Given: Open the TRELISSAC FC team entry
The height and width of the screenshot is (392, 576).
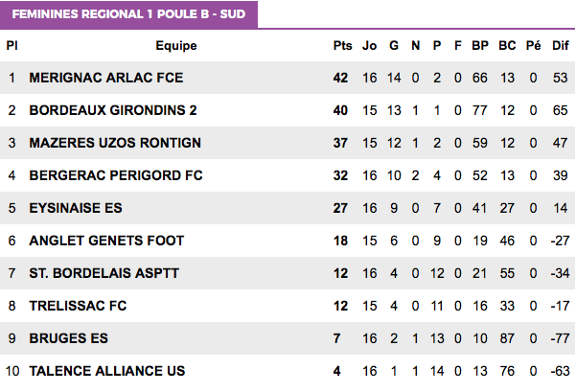Looking at the screenshot, I should click(x=78, y=306).
